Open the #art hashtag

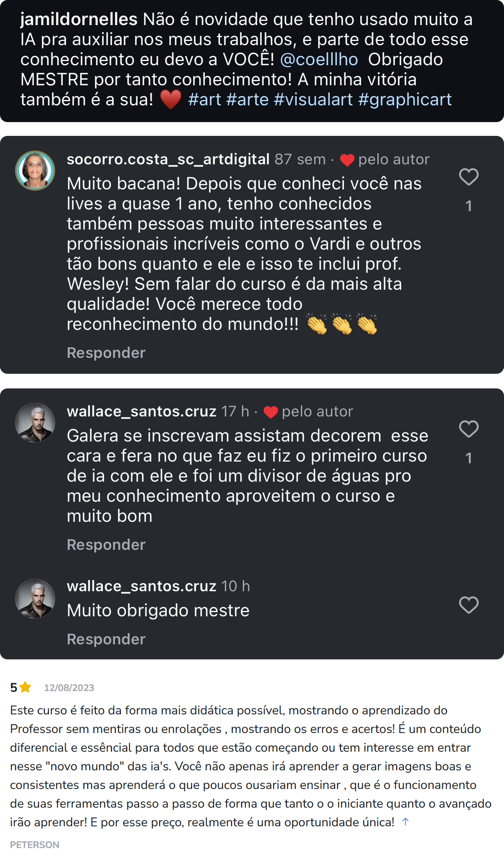click(204, 100)
